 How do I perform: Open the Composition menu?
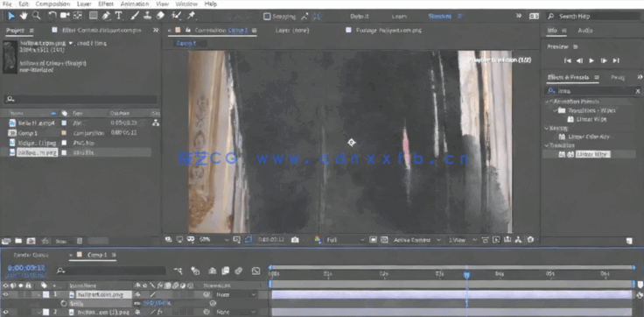(x=53, y=4)
